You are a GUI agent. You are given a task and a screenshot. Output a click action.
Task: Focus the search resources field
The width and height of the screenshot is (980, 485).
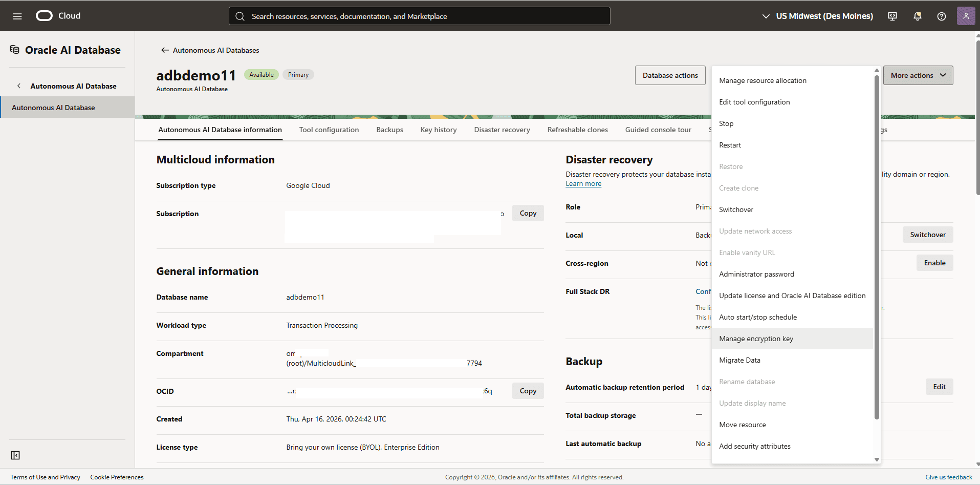point(420,16)
